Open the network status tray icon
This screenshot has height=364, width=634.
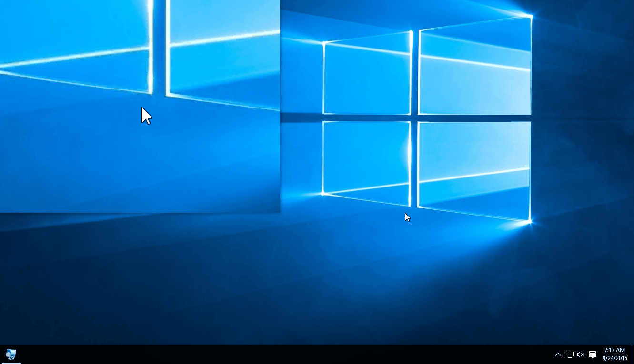569,354
